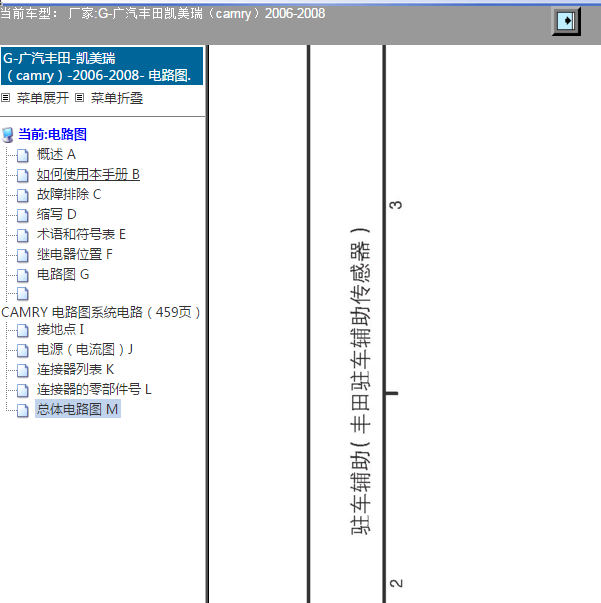Image resolution: width=601 pixels, height=603 pixels.
Task: Open the 接地点 I section
Action: coord(60,329)
